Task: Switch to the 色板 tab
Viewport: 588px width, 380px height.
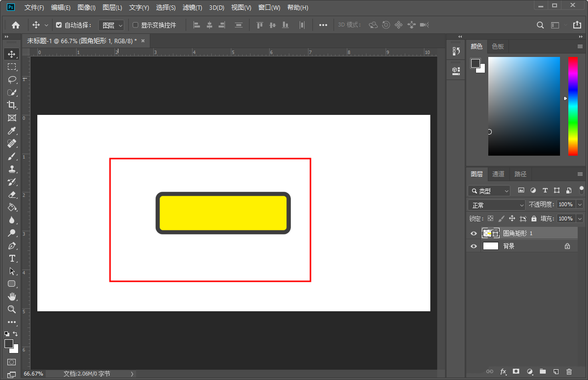Action: [498, 47]
